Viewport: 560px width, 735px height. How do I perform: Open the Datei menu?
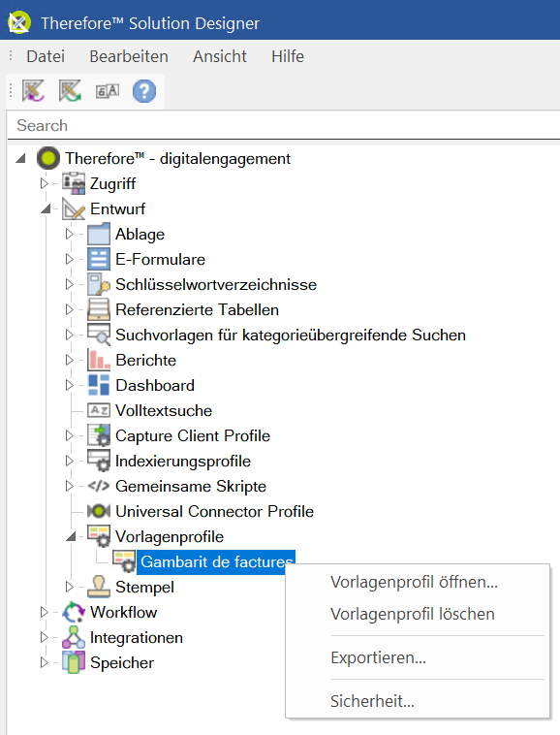[46, 56]
